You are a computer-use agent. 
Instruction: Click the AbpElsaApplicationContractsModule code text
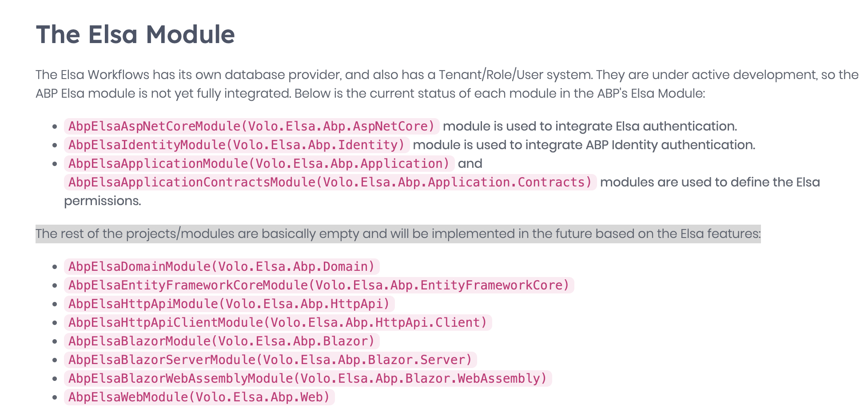pos(330,182)
